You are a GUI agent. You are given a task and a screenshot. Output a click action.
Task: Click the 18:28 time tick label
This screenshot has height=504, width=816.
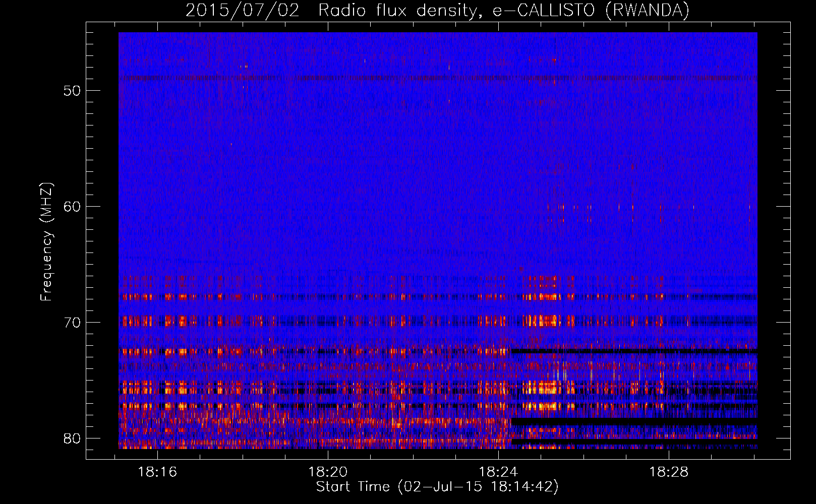coord(669,472)
